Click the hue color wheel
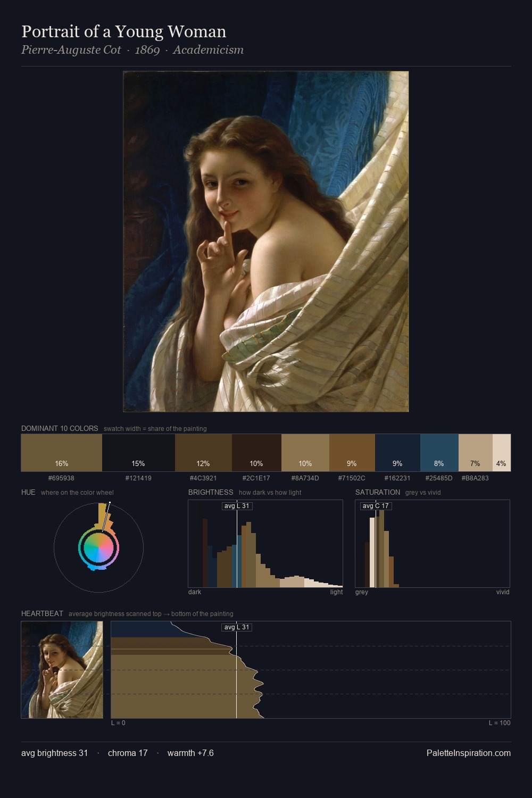Screen dimensions: 532x798 point(98,547)
